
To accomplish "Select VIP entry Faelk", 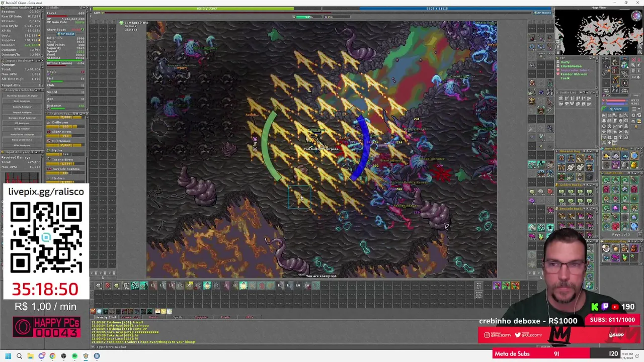I will point(565,78).
